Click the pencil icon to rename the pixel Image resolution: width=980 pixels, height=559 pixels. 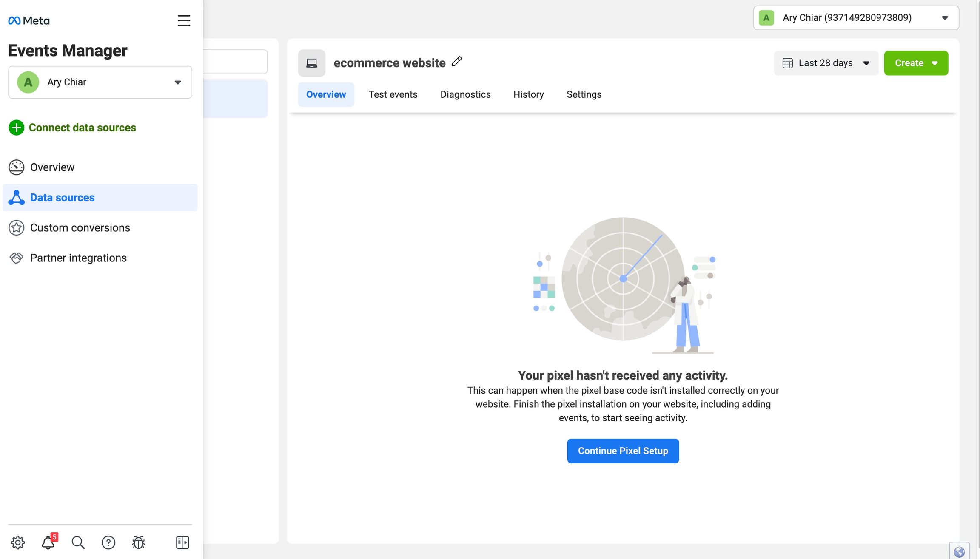(x=457, y=62)
